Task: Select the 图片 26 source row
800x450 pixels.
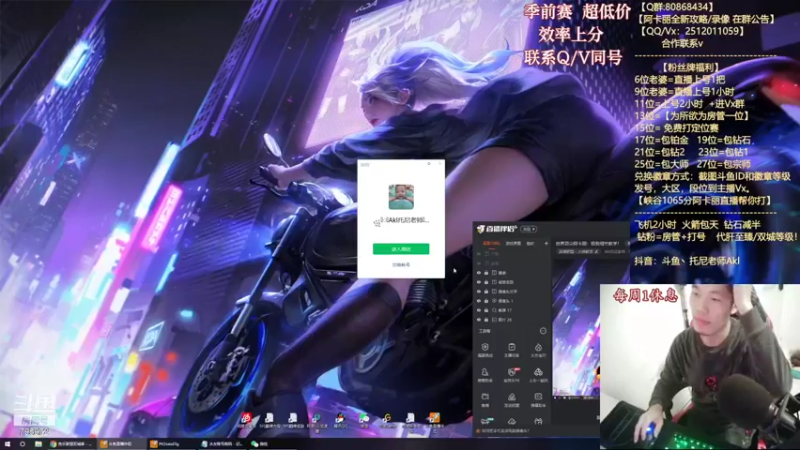Action: click(x=512, y=319)
